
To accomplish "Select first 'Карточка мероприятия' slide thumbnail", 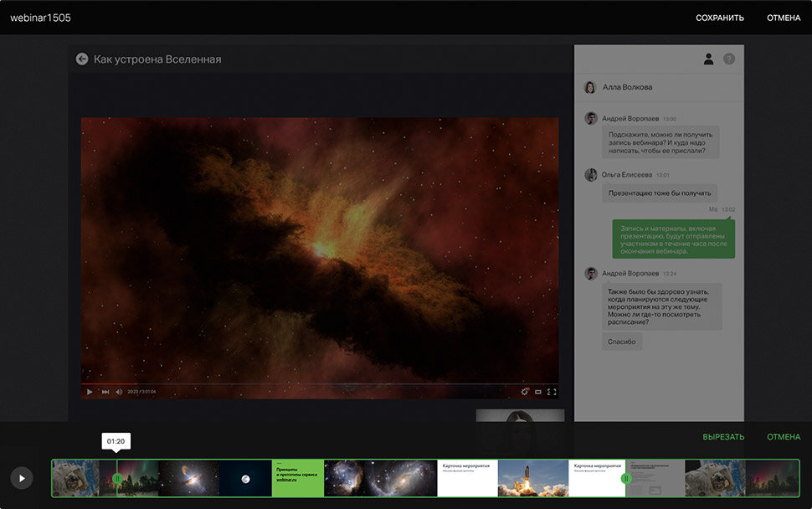I will (468, 478).
